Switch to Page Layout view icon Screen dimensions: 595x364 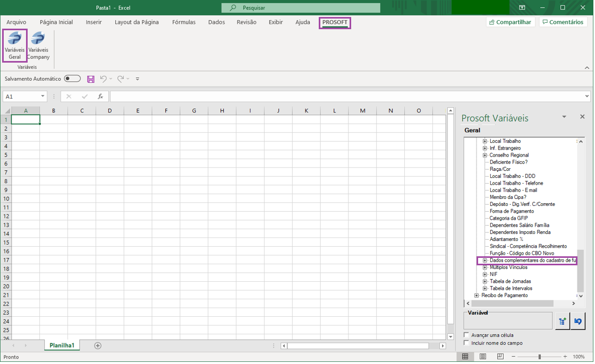point(483,357)
